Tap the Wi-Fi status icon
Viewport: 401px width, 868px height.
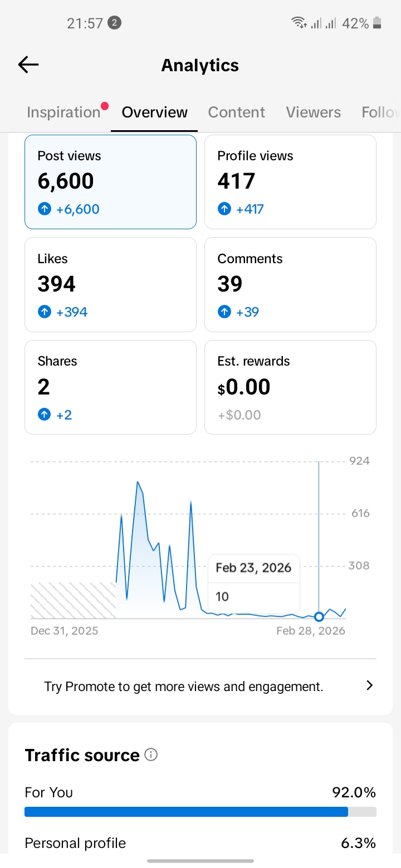click(299, 23)
